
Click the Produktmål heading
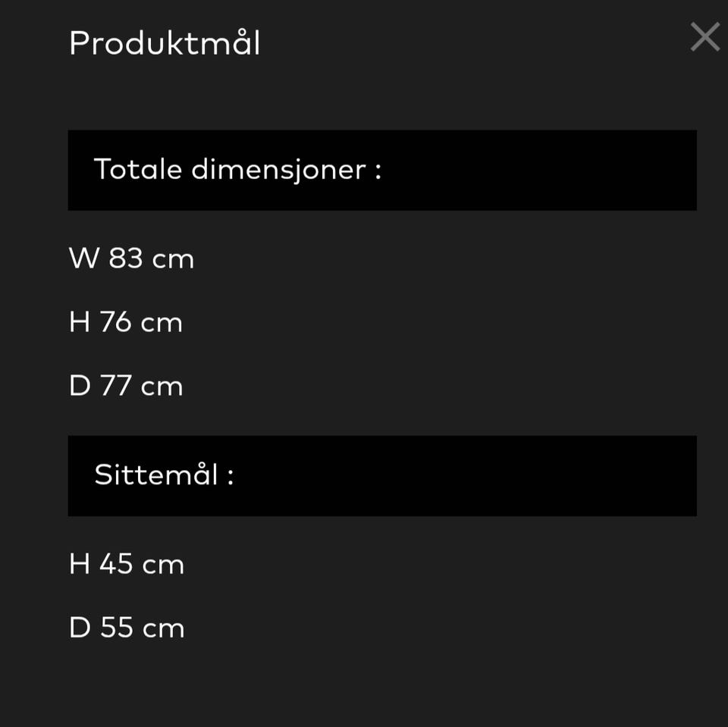(165, 43)
